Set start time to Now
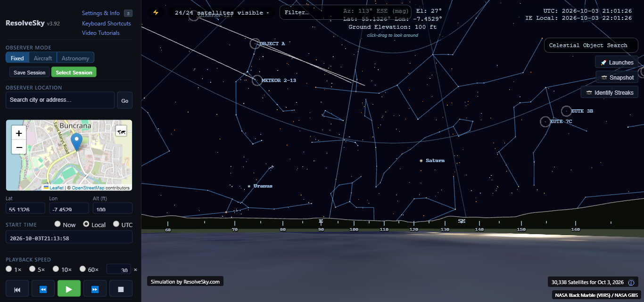 [x=58, y=224]
